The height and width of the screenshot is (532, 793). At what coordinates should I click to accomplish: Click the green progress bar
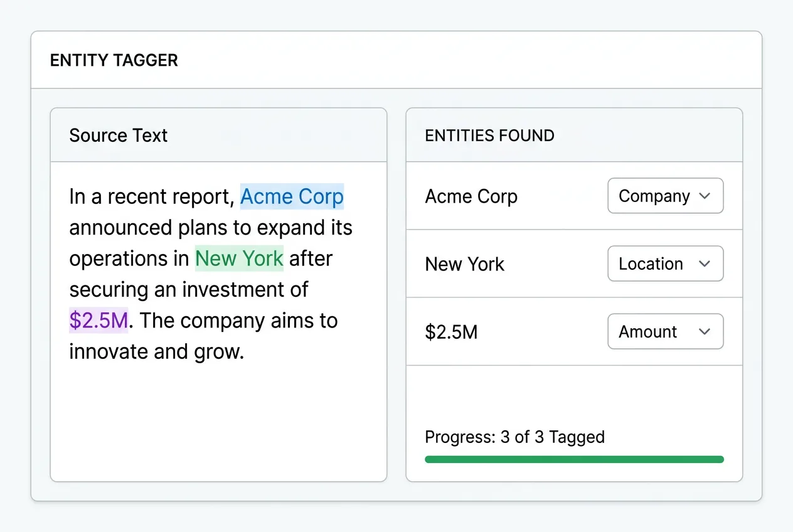pyautogui.click(x=574, y=459)
